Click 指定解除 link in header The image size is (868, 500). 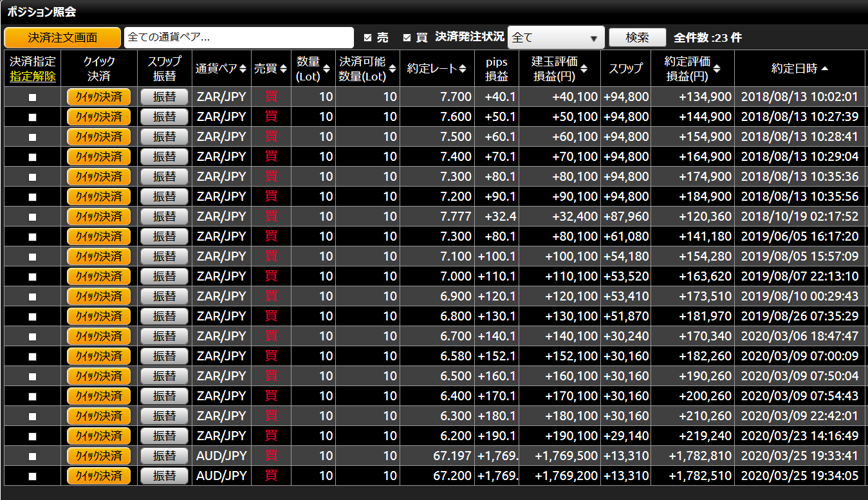[x=33, y=77]
